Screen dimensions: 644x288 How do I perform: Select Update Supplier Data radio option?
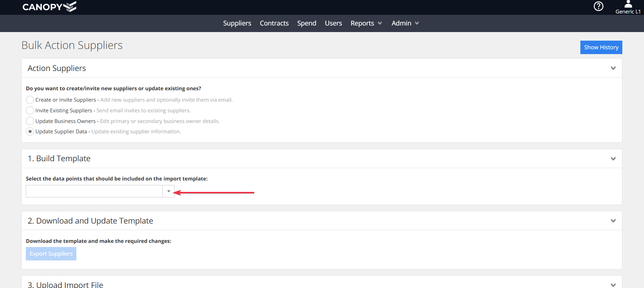[30, 132]
